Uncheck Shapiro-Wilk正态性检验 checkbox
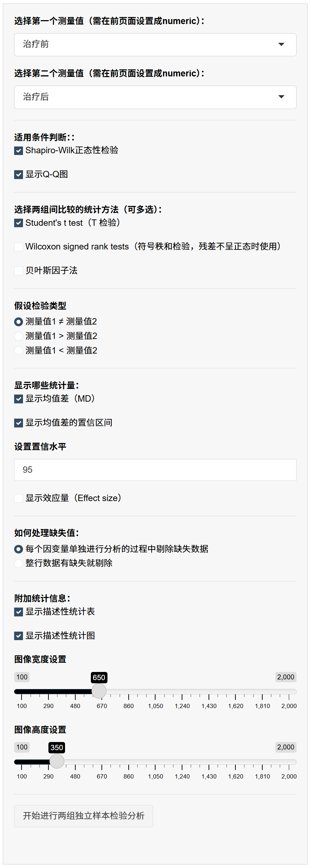The width and height of the screenshot is (310, 868). [x=19, y=151]
